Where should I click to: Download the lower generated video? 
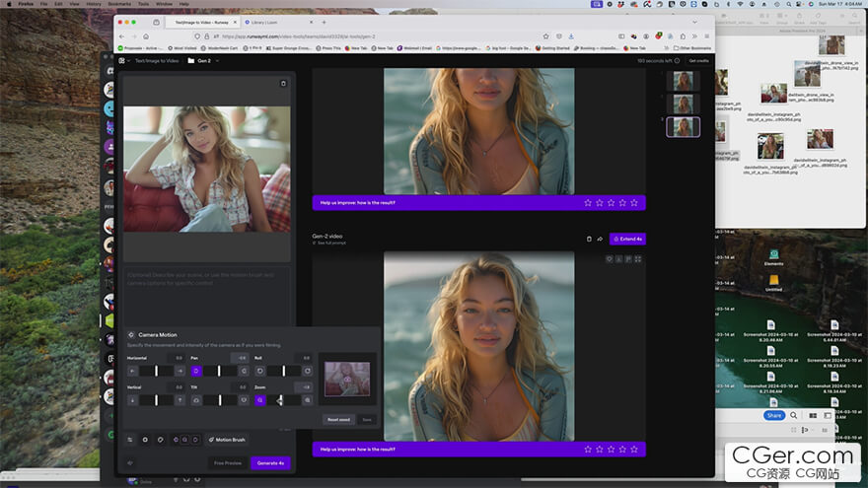[x=618, y=259]
